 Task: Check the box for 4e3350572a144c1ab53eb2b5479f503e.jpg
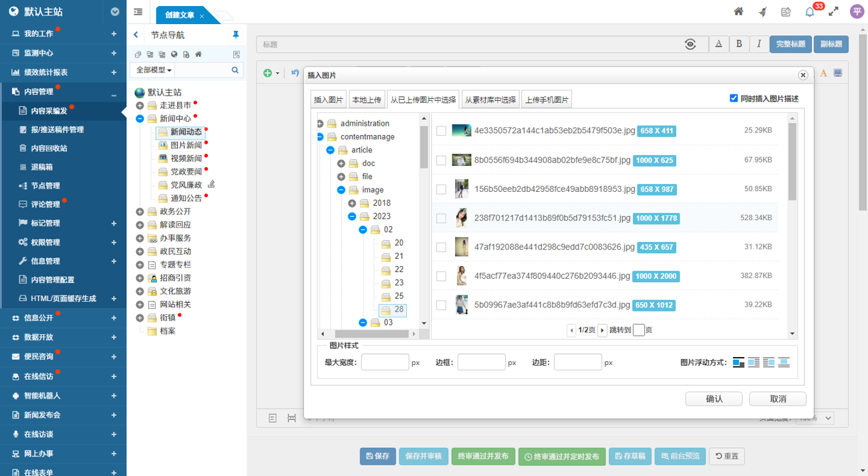pyautogui.click(x=441, y=131)
